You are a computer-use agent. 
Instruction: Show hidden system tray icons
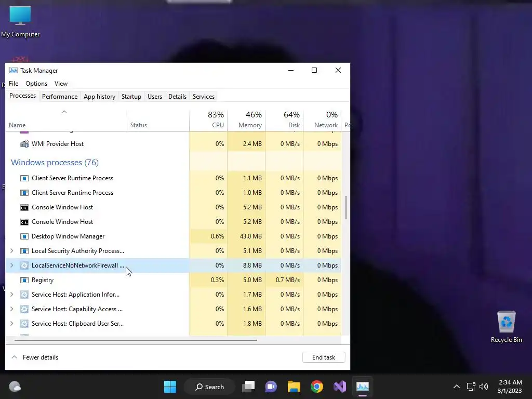click(457, 387)
